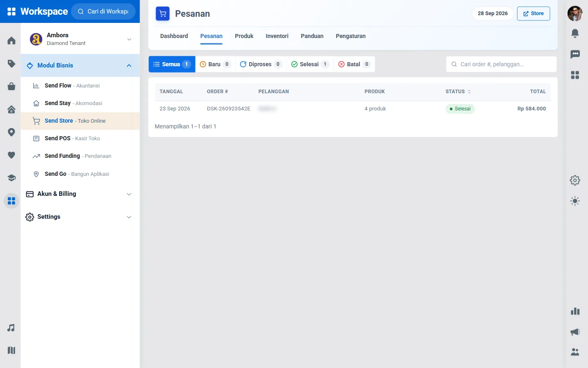
Task: Click the book library icon at bottom left
Action: point(11,350)
